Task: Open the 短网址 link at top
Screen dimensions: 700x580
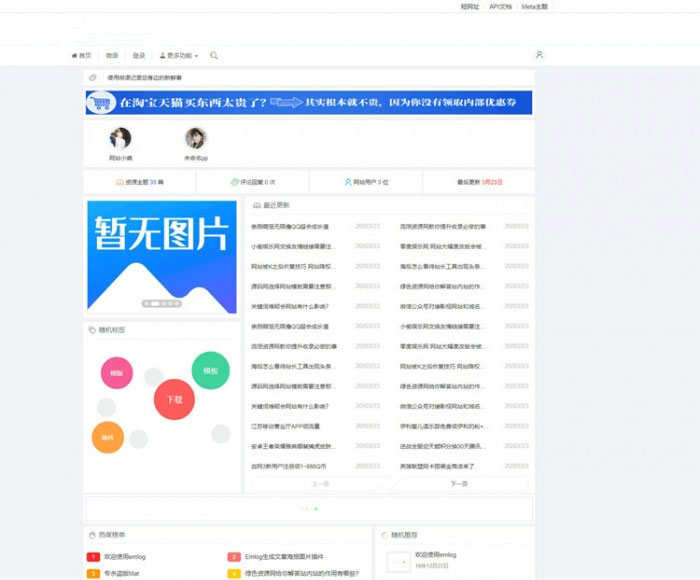Action: point(469,6)
